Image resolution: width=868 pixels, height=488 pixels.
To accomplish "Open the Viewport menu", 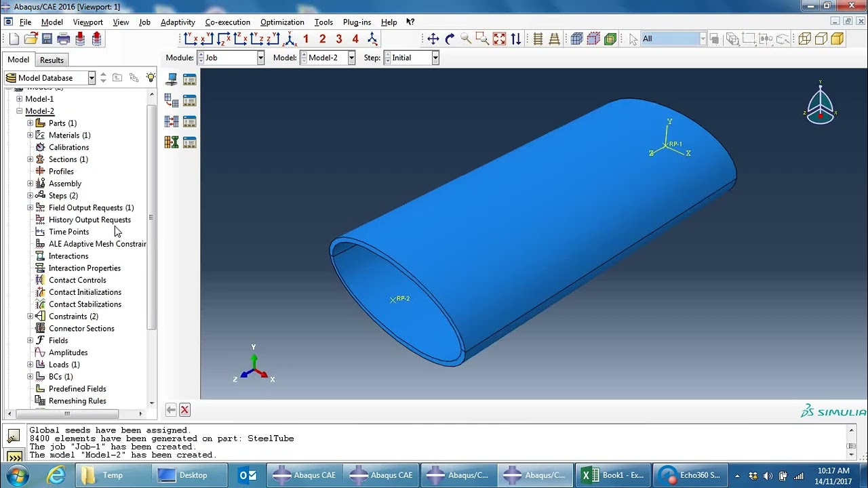I will [x=88, y=22].
